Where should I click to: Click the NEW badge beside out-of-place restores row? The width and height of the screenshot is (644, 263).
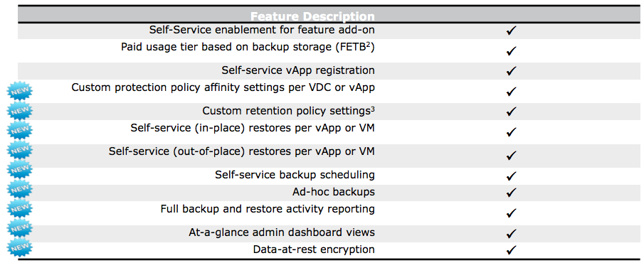pos(20,150)
